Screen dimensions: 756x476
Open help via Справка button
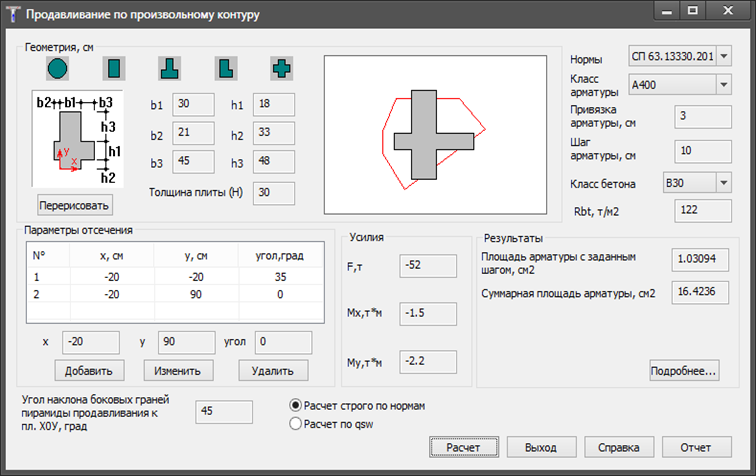coord(619,447)
